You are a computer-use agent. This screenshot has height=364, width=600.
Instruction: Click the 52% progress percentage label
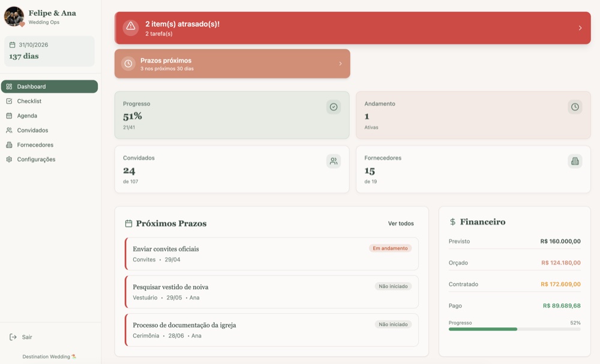point(575,323)
